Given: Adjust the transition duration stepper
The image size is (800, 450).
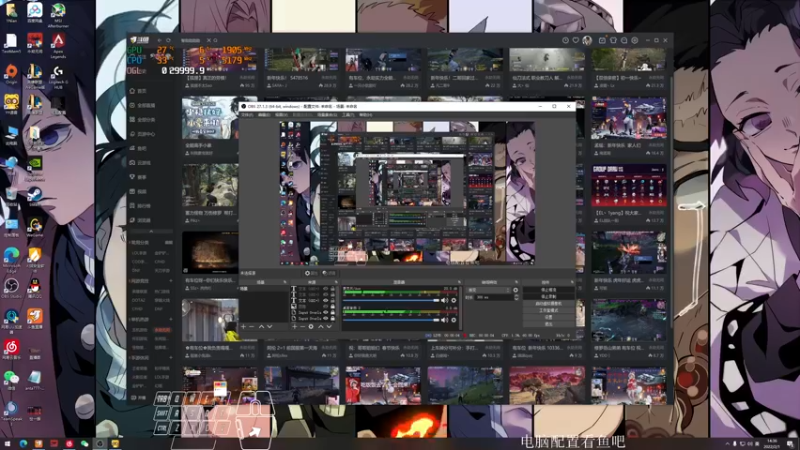Looking at the screenshot, I should [517, 297].
